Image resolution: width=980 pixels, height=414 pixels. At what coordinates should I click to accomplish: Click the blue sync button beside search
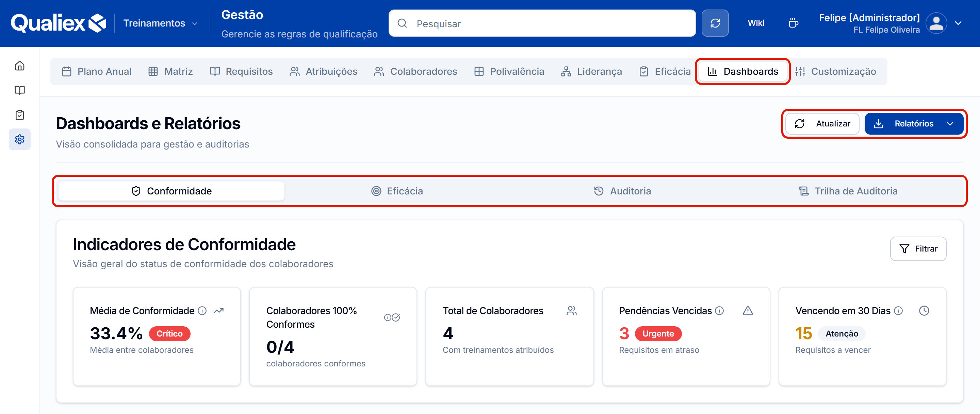click(x=715, y=23)
